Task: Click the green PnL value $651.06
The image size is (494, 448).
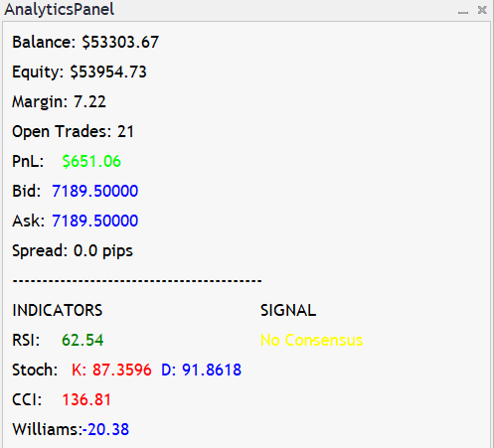Action: click(91, 162)
